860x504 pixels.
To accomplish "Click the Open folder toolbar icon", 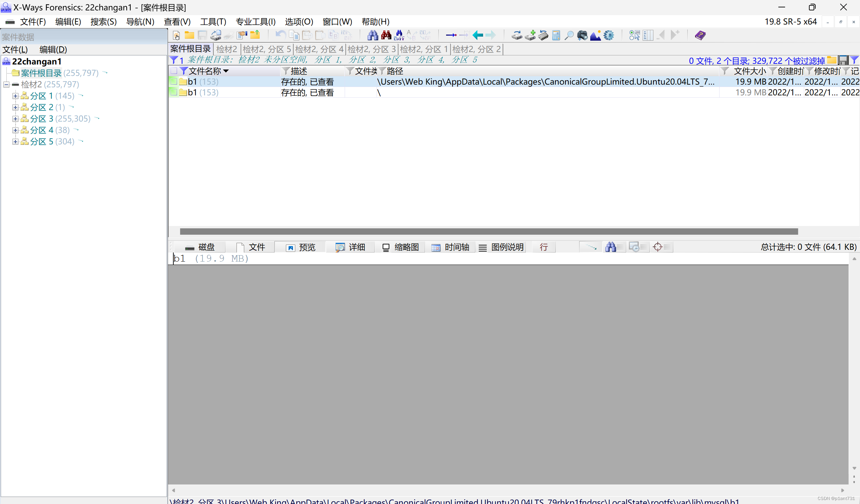I will (189, 35).
